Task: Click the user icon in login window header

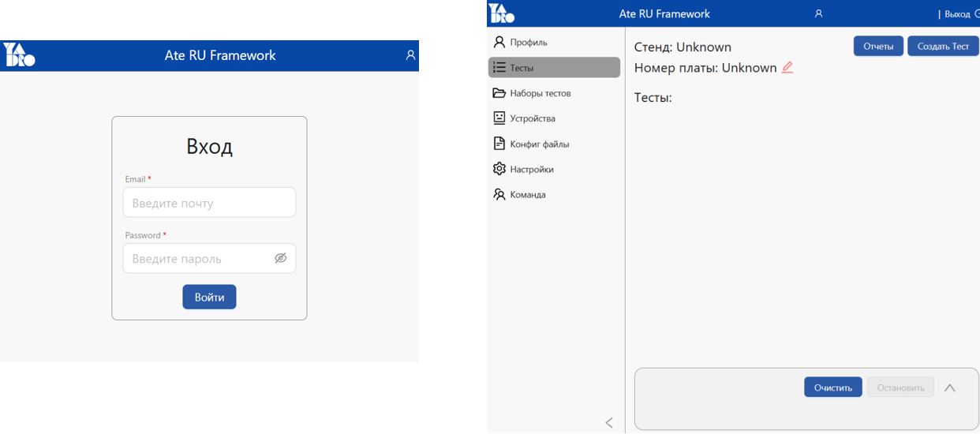Action: [410, 56]
